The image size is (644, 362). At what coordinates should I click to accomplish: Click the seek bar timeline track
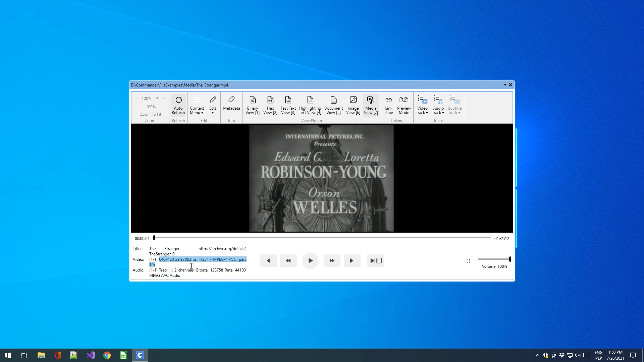tap(322, 238)
